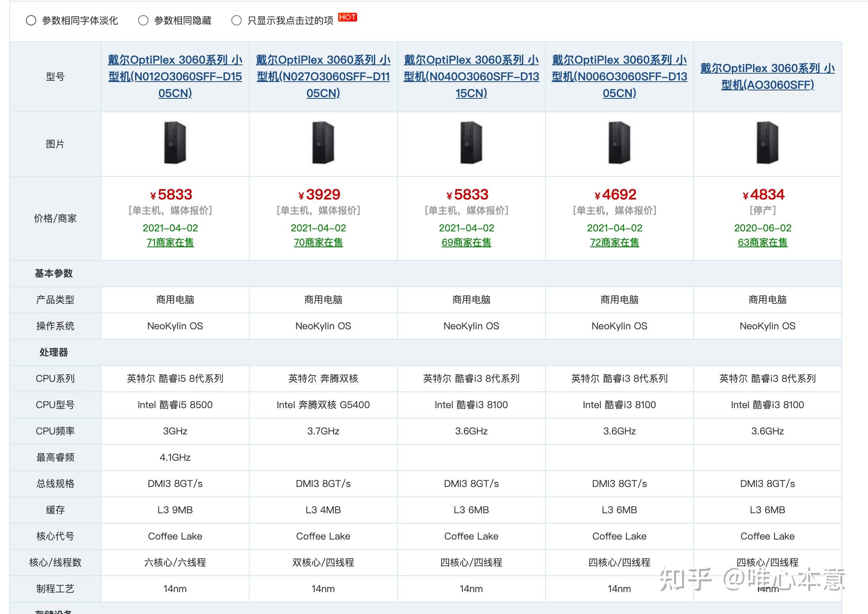Click the 六核心/六线程 cell
Screen dimensions: 868x614
coord(175,563)
